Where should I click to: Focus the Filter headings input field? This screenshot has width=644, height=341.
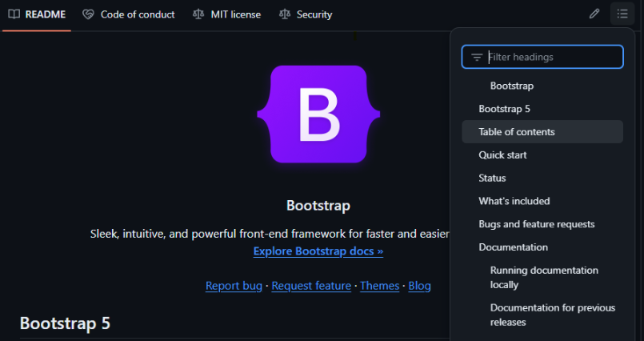tap(542, 57)
